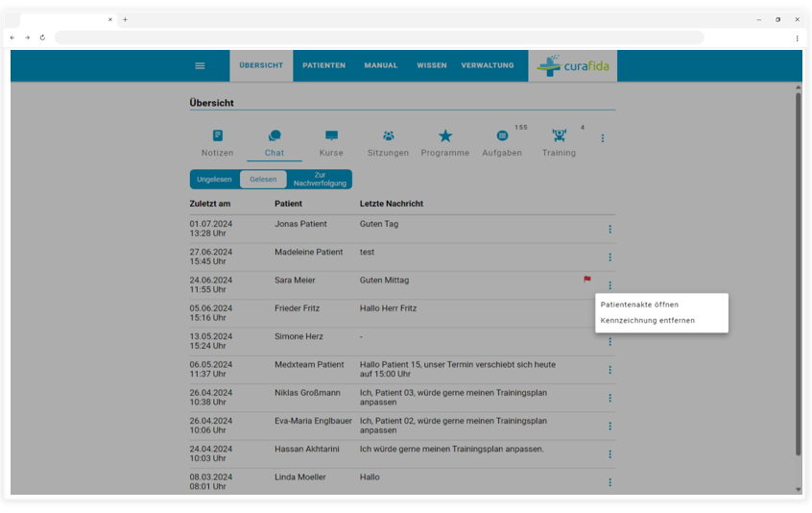Image resolution: width=812 pixels, height=513 pixels.
Task: Click the browser address bar
Action: pos(379,37)
